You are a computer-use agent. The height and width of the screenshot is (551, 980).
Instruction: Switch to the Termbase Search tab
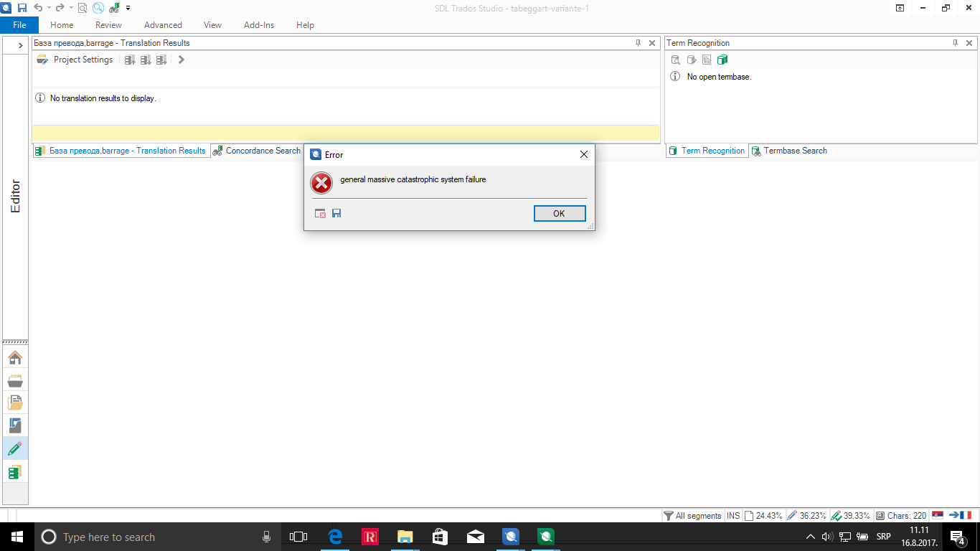tap(789, 151)
